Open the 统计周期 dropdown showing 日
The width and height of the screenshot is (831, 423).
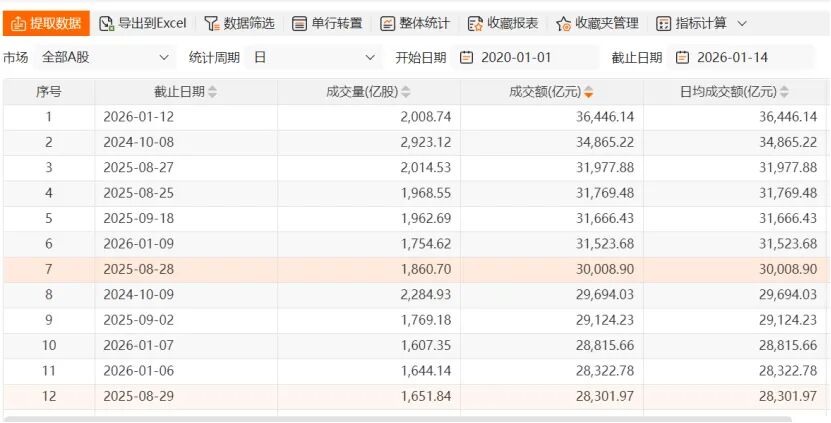click(x=315, y=57)
